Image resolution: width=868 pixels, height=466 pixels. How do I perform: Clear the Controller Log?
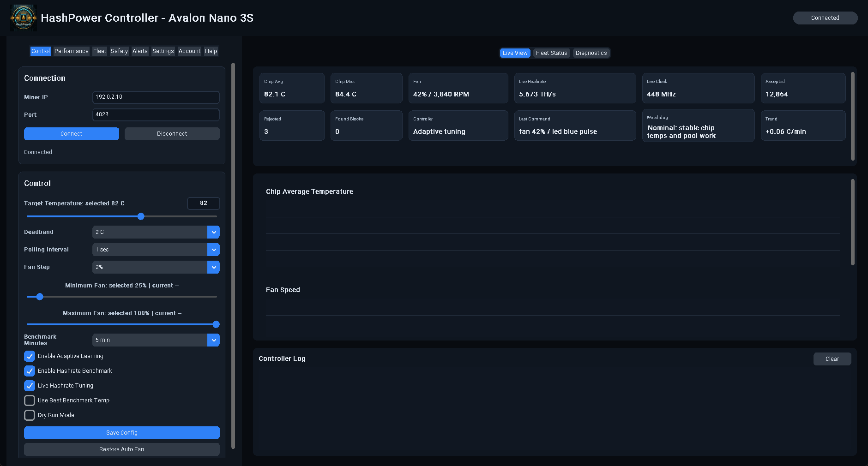[x=832, y=359]
